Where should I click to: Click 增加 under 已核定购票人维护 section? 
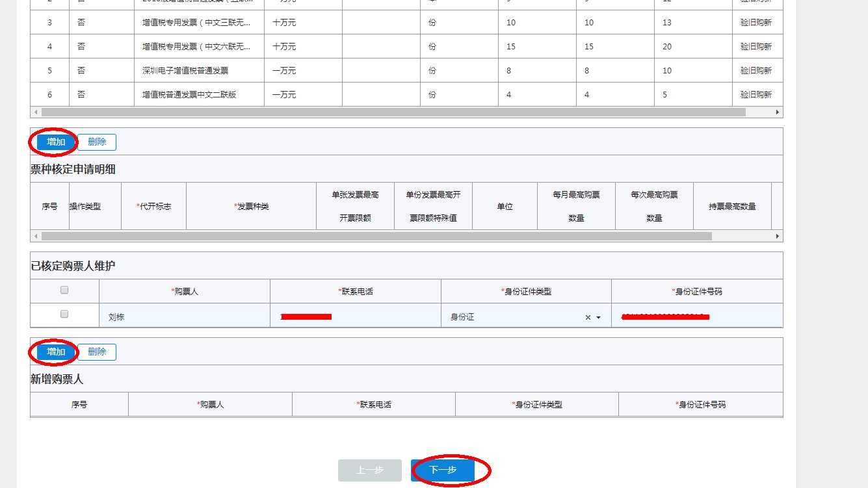point(55,352)
